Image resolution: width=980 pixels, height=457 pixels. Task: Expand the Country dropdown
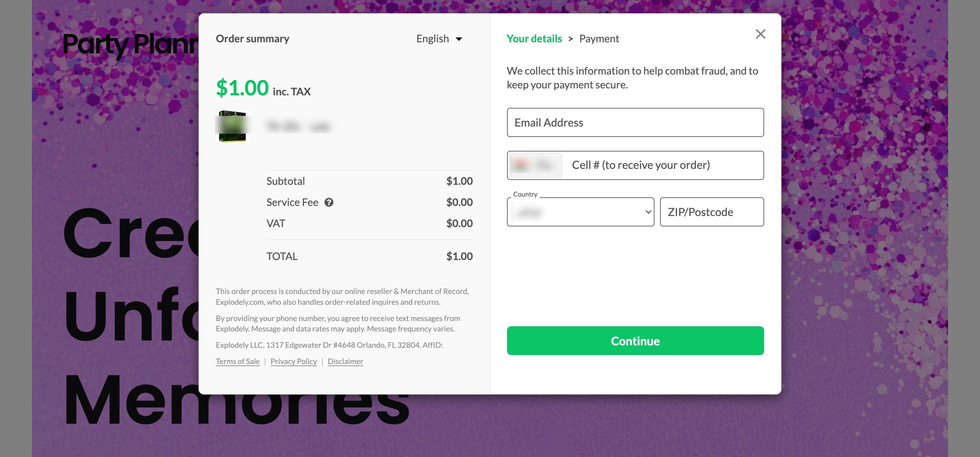point(580,212)
